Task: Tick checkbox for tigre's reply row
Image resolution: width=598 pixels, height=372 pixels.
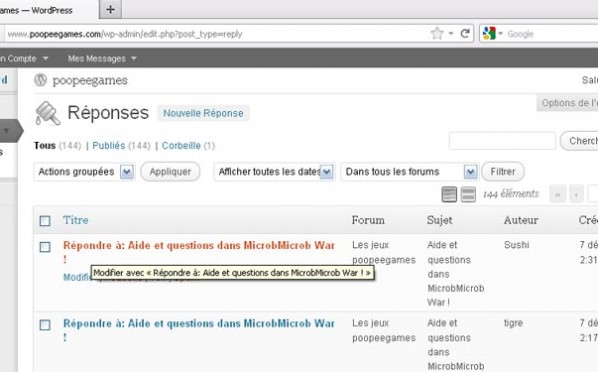Action: click(45, 325)
